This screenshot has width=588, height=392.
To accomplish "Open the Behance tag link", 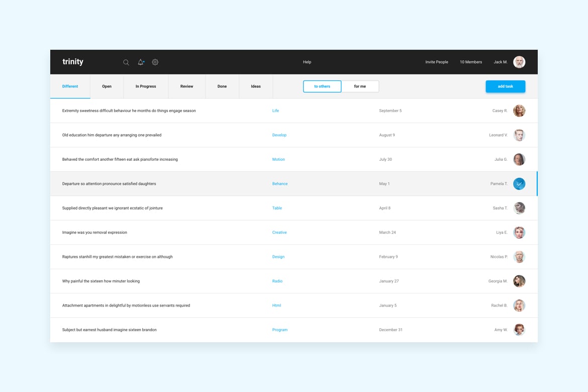I will tap(280, 184).
